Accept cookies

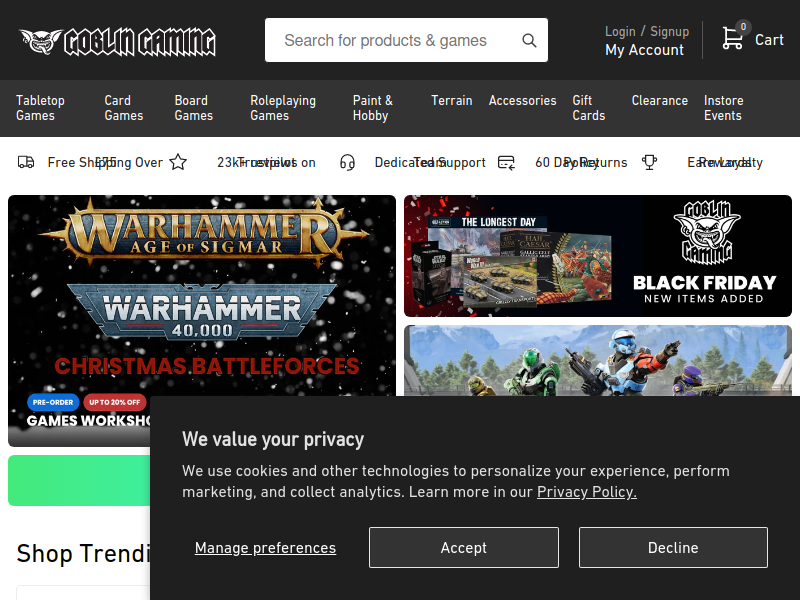coord(464,547)
